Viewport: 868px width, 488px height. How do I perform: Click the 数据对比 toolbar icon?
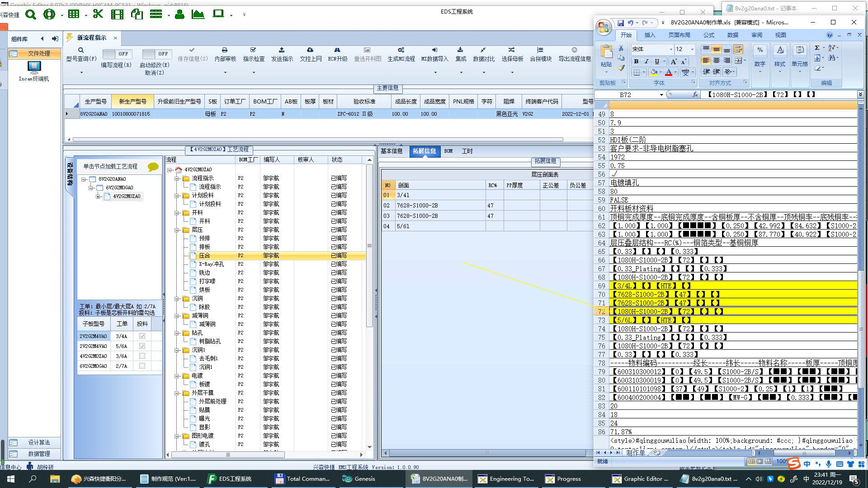[x=483, y=50]
